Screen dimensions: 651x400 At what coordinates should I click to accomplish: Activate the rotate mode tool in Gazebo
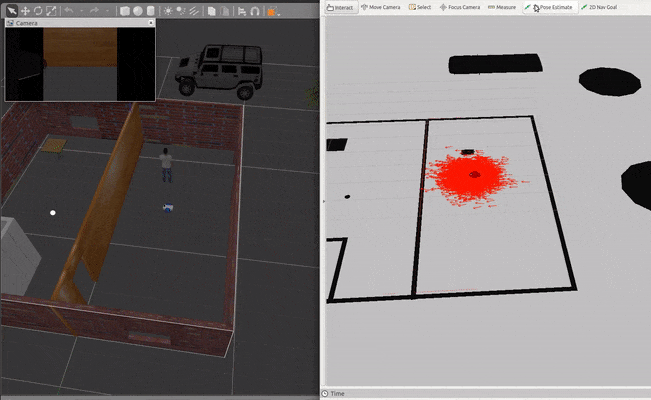(38, 11)
